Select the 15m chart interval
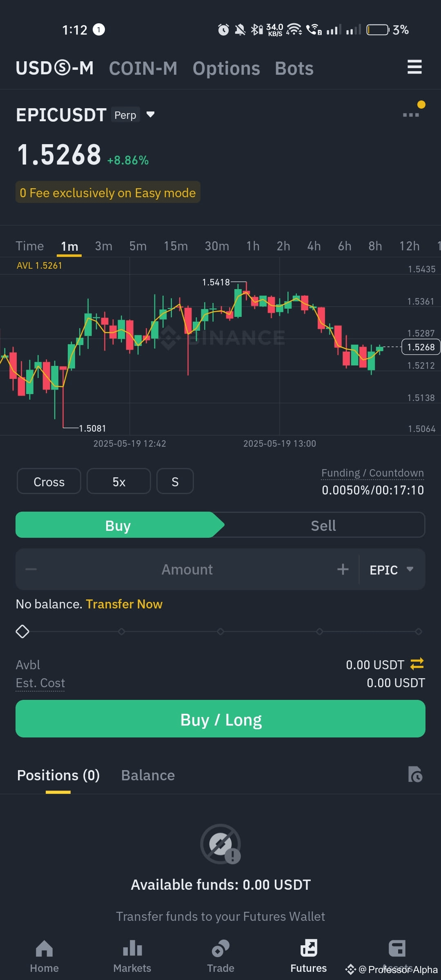The width and height of the screenshot is (441, 980). 176,246
